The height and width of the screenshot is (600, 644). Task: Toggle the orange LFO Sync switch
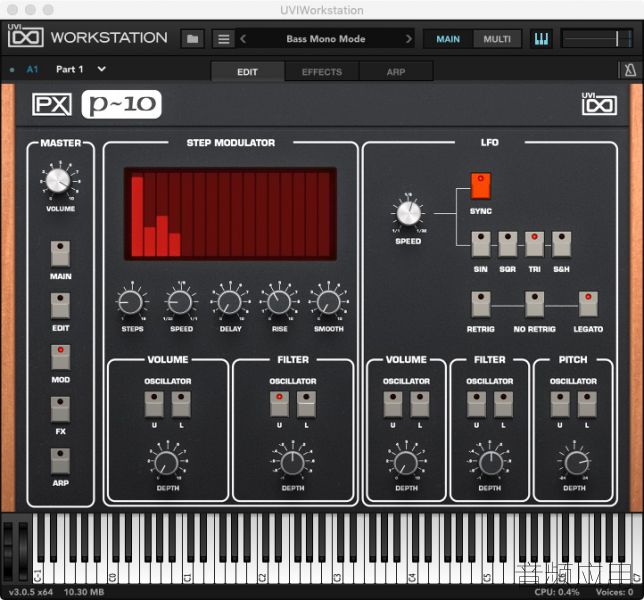click(481, 186)
